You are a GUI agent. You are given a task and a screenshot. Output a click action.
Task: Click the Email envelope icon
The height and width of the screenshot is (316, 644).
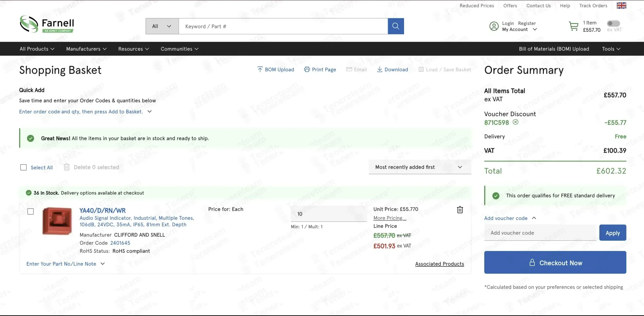pos(349,69)
